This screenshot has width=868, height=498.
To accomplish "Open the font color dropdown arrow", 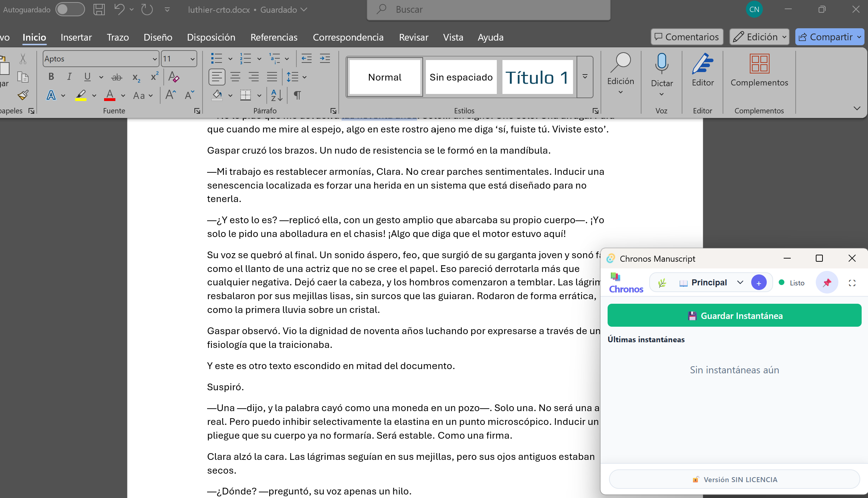I will (x=123, y=95).
